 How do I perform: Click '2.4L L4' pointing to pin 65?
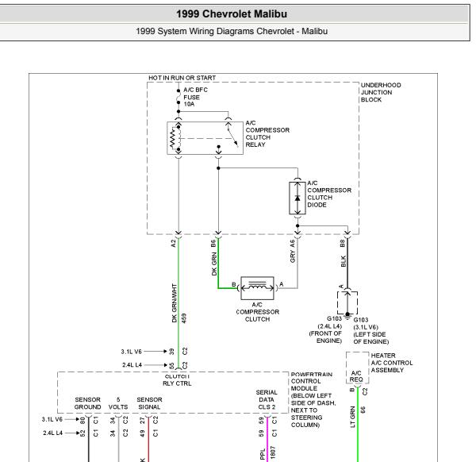[x=132, y=365]
